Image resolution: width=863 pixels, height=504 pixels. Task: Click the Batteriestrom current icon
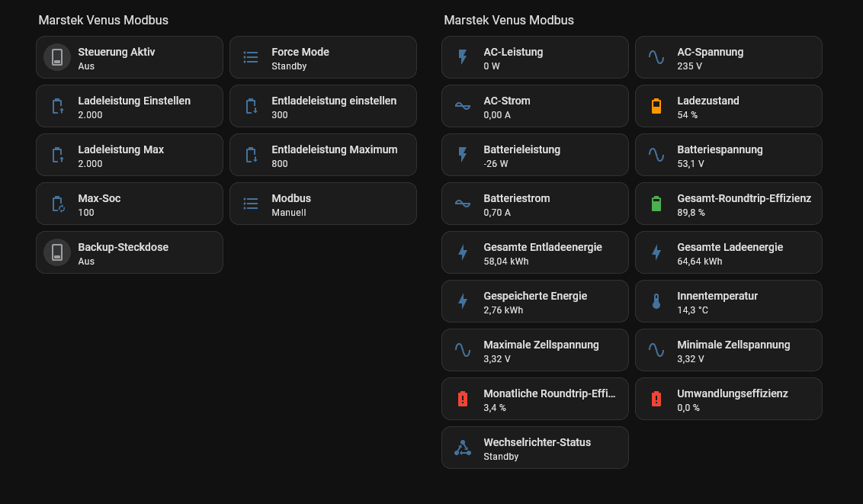pyautogui.click(x=462, y=204)
